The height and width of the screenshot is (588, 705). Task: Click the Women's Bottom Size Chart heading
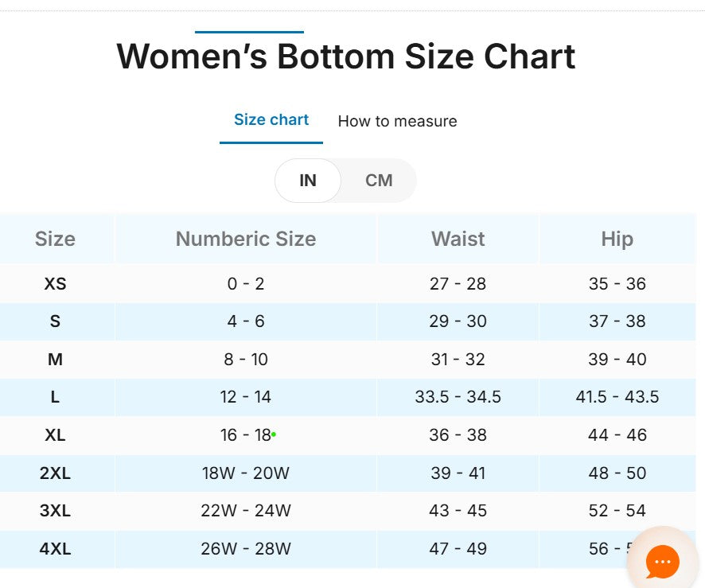coord(345,57)
